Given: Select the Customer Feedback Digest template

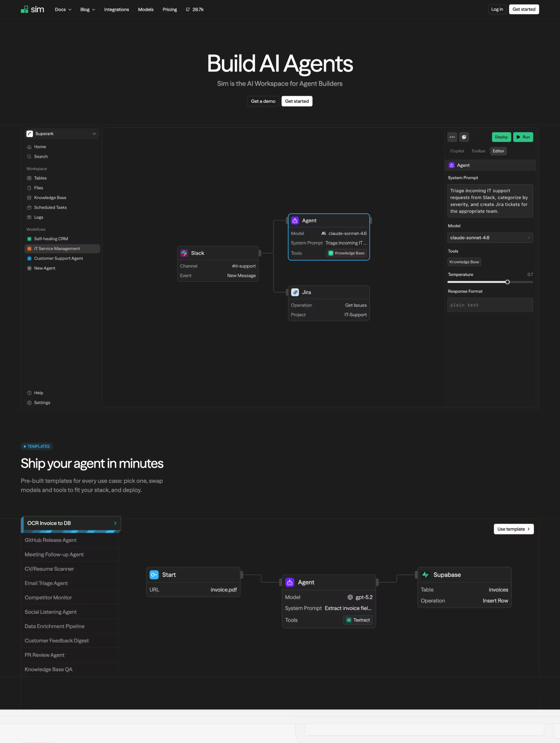Looking at the screenshot, I should point(70,641).
